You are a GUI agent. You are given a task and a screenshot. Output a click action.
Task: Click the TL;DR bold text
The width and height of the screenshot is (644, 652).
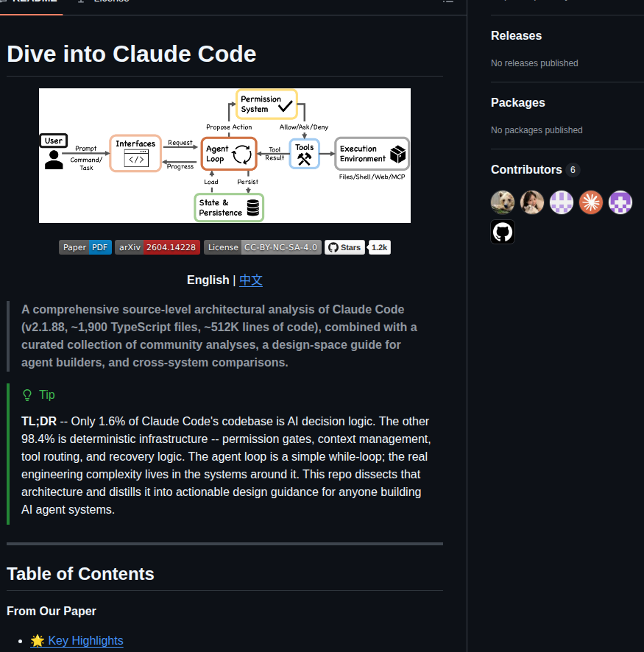(x=39, y=421)
